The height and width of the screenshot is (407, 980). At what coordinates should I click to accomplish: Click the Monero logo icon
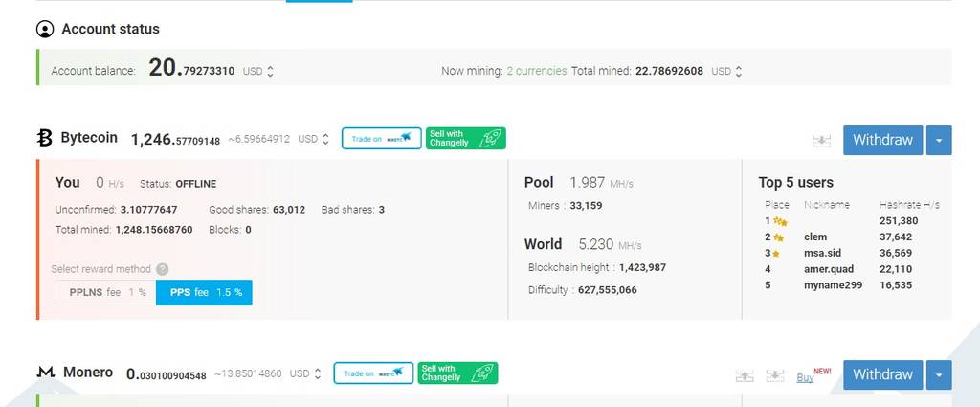coord(46,373)
